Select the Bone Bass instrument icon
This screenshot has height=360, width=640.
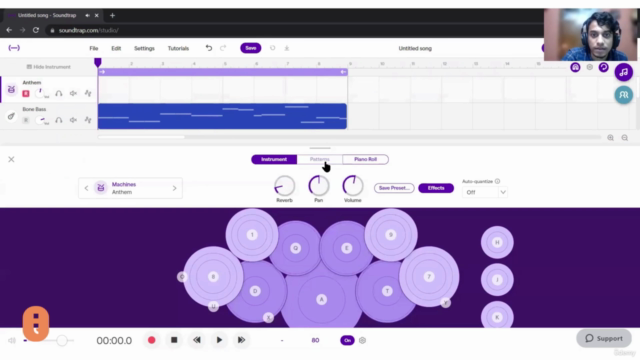coord(11,116)
